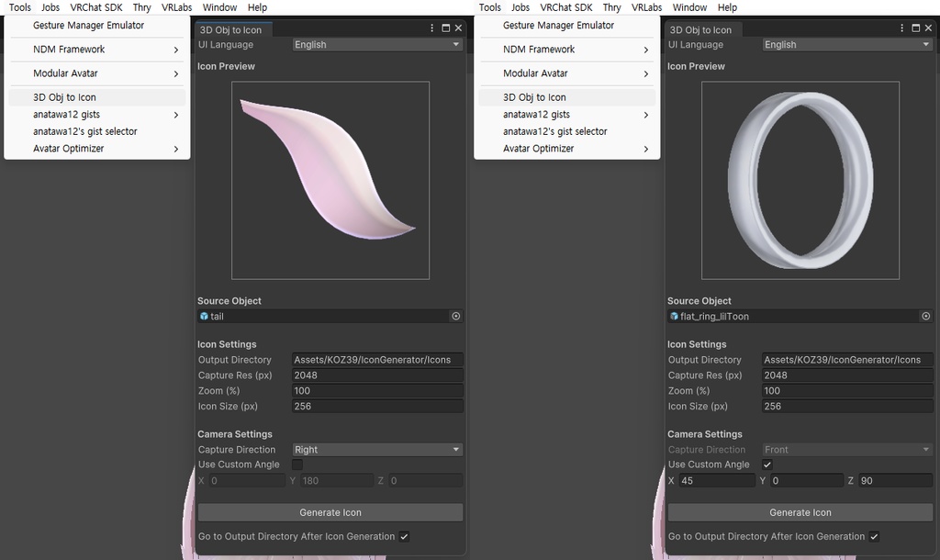Open Help menu in left menu bar
Viewport: 940px width, 560px height.
(257, 7)
